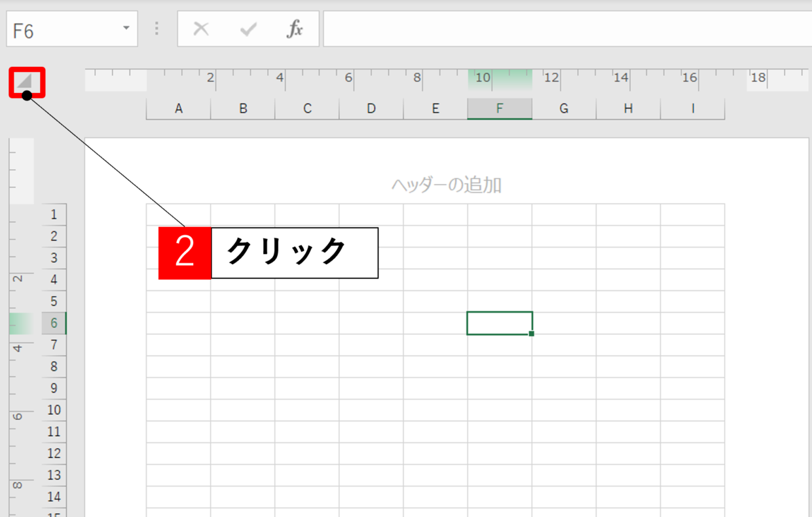Select column C header
This screenshot has width=812, height=517.
pos(307,109)
